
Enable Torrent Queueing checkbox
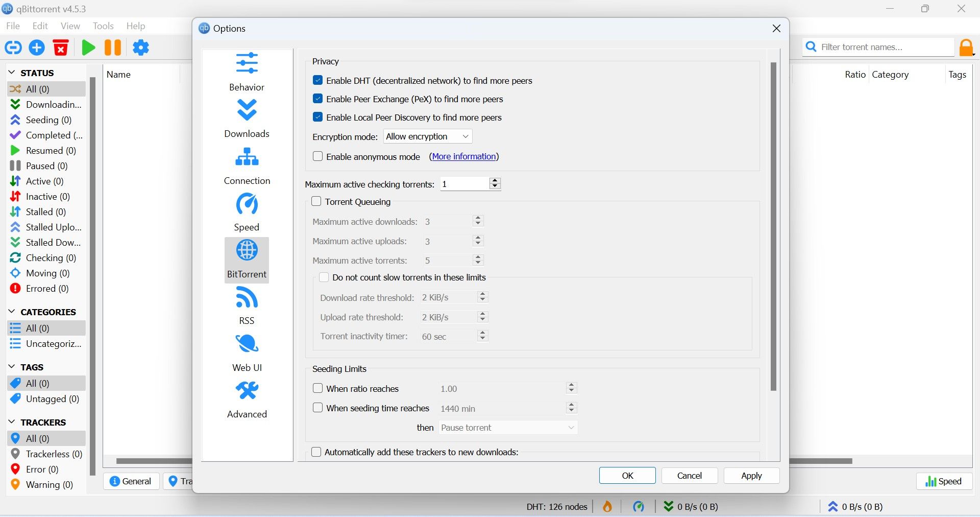tap(316, 201)
